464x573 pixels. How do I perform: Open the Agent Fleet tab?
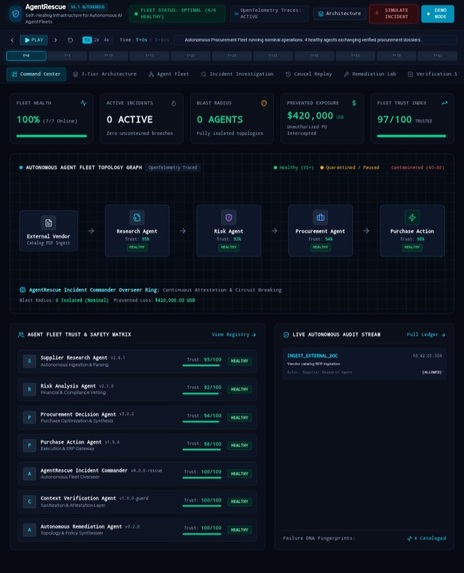coord(168,74)
